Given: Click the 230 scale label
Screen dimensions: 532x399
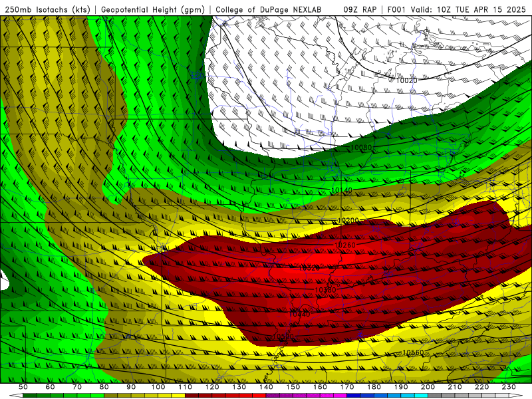Looking at the screenshot, I should (509, 387).
